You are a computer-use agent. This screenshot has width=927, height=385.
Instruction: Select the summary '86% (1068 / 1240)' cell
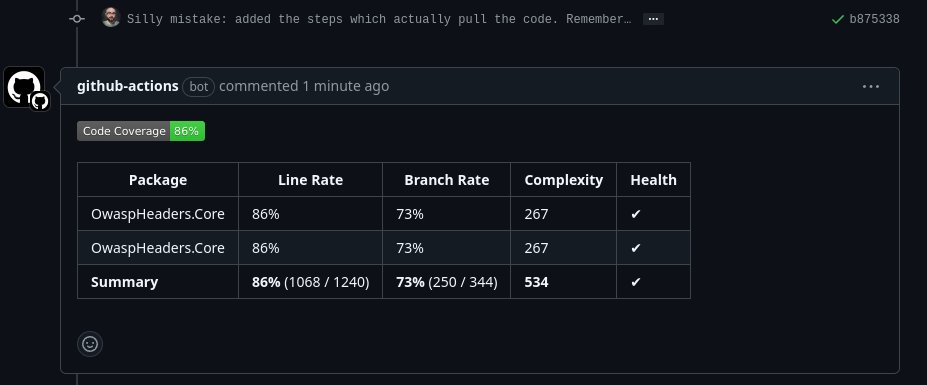pyautogui.click(x=310, y=282)
